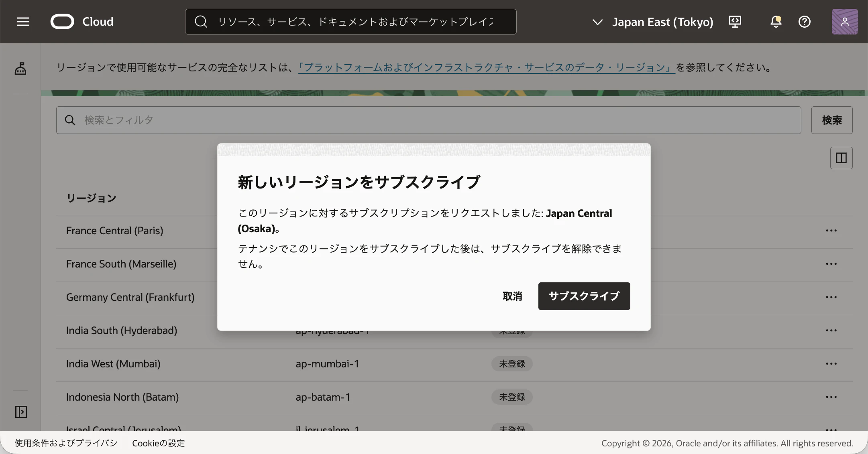Open actions menu for India South (Hyderabad)

pos(831,330)
